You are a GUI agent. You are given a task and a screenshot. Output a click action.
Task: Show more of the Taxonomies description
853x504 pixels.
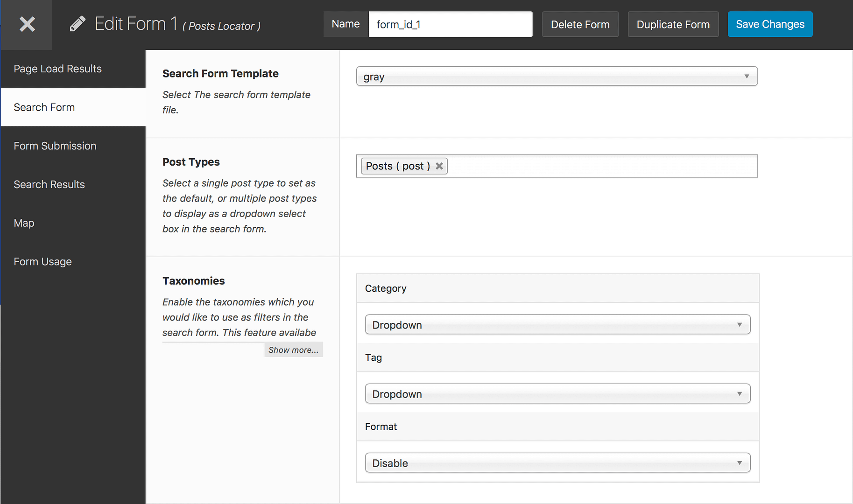coord(293,350)
